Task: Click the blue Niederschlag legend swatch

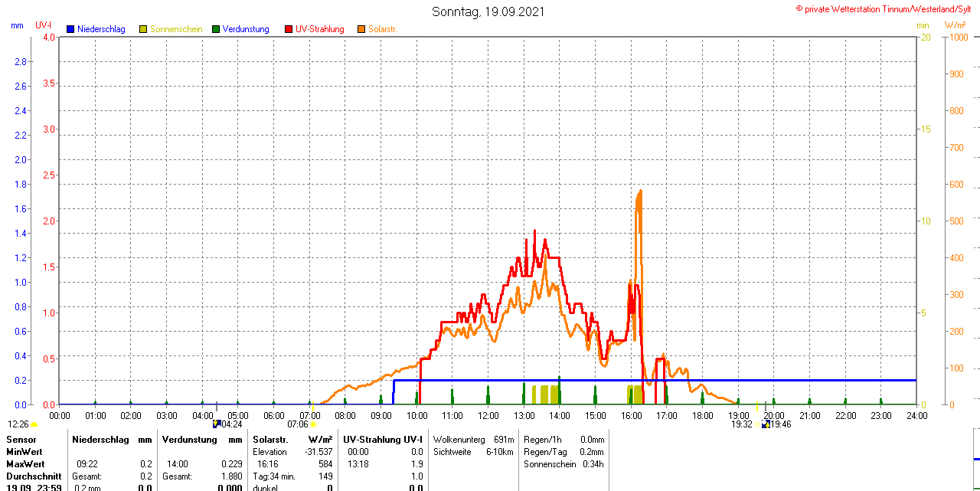Action: [x=71, y=29]
